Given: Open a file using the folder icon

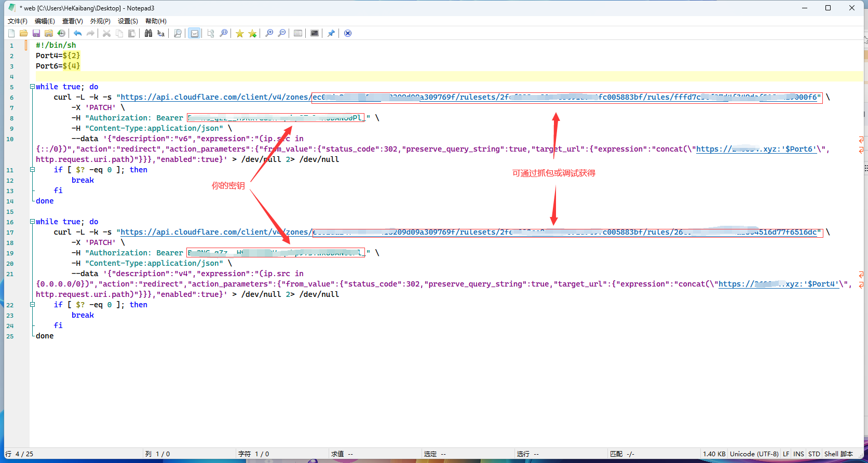Looking at the screenshot, I should pos(24,33).
